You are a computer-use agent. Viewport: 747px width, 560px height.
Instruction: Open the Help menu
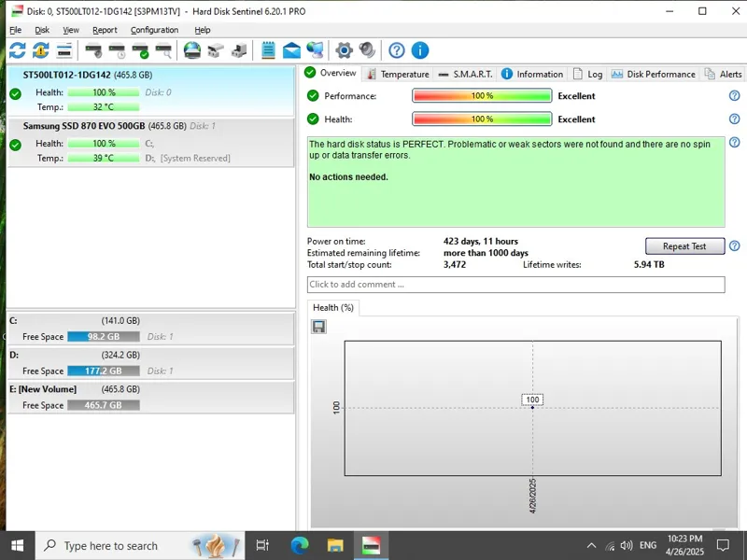203,30
